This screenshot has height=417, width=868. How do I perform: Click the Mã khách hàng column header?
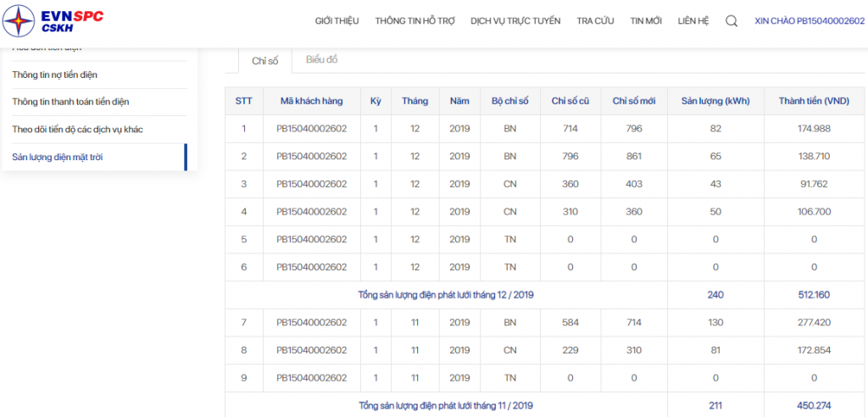coord(312,101)
